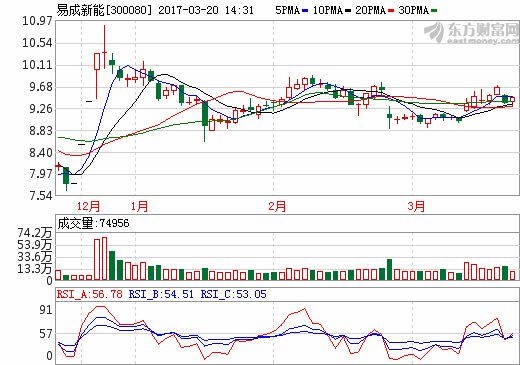This screenshot has width=520, height=365.
Task: Click the 9.26 price axis label
Action: [x=41, y=109]
